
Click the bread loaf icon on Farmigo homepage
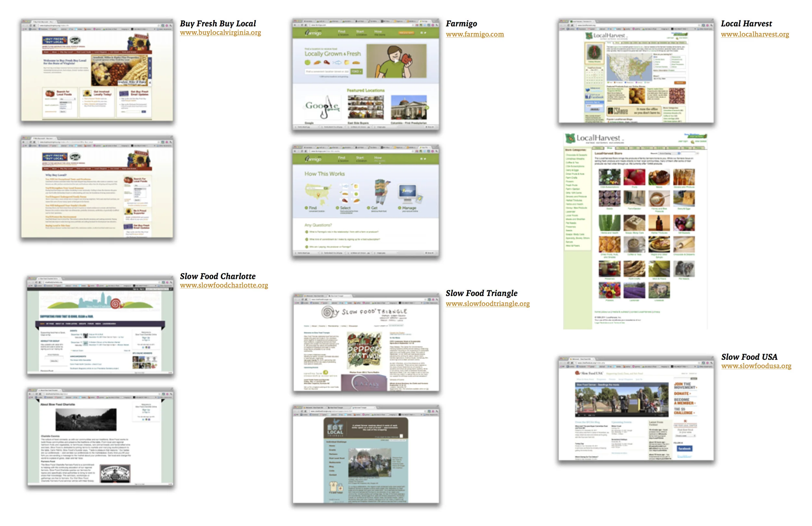[x=356, y=62]
